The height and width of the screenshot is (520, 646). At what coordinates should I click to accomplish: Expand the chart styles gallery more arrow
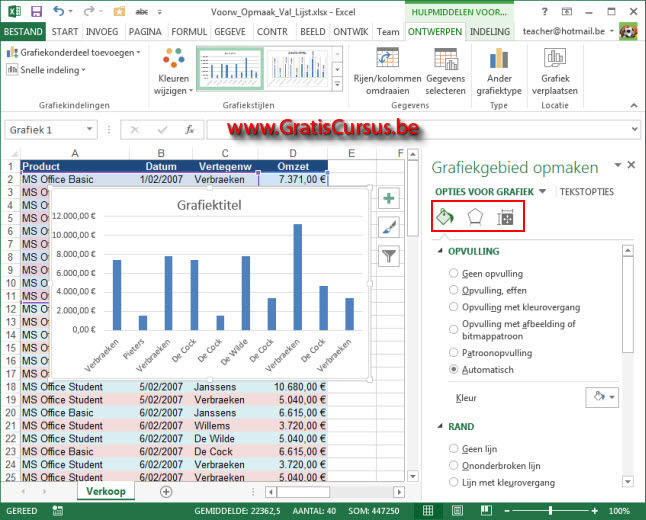[337, 84]
